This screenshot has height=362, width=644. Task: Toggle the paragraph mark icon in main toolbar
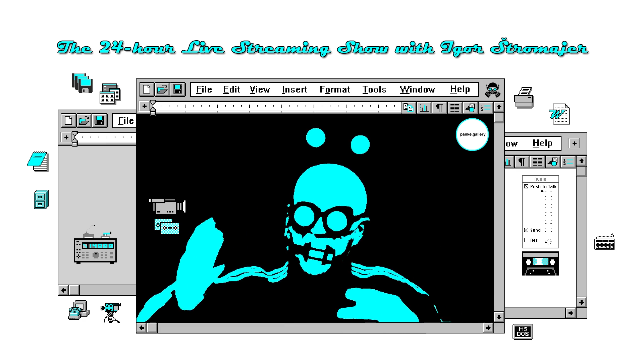[439, 108]
